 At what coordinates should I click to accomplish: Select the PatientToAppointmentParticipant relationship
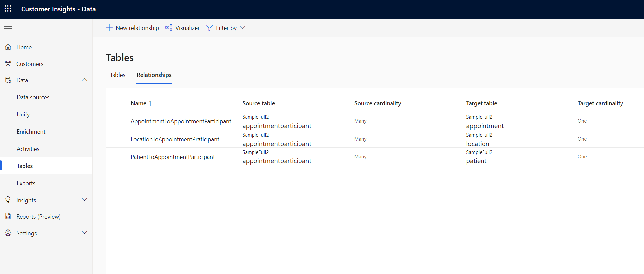[173, 157]
